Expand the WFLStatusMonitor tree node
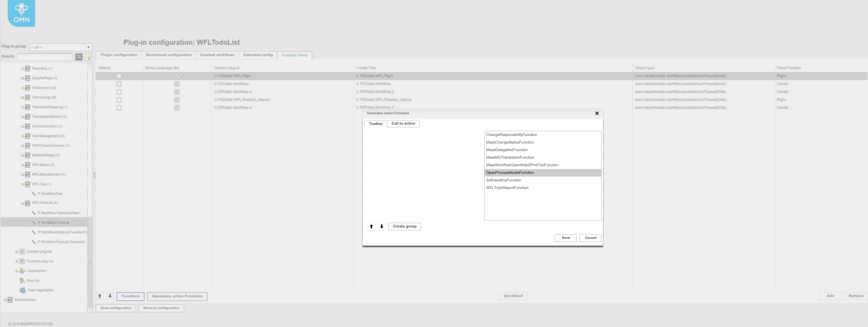The height and width of the screenshot is (327, 868). [22, 175]
